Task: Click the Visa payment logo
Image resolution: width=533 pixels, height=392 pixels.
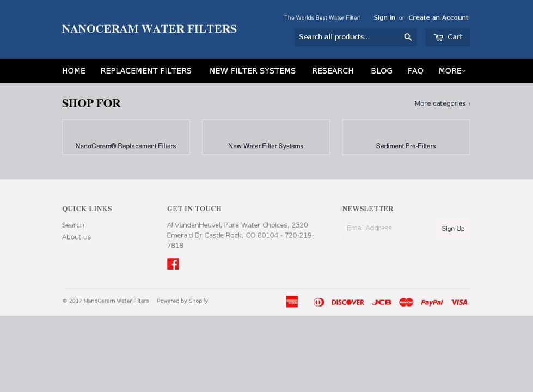Action: point(460,302)
